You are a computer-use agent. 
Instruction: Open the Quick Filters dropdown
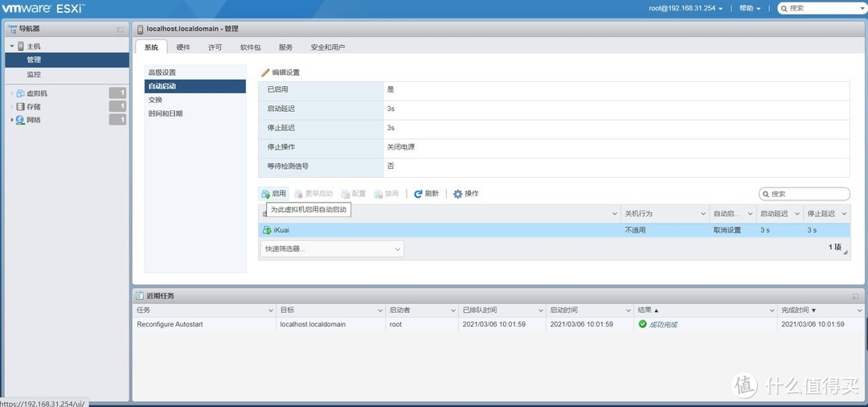[x=332, y=249]
